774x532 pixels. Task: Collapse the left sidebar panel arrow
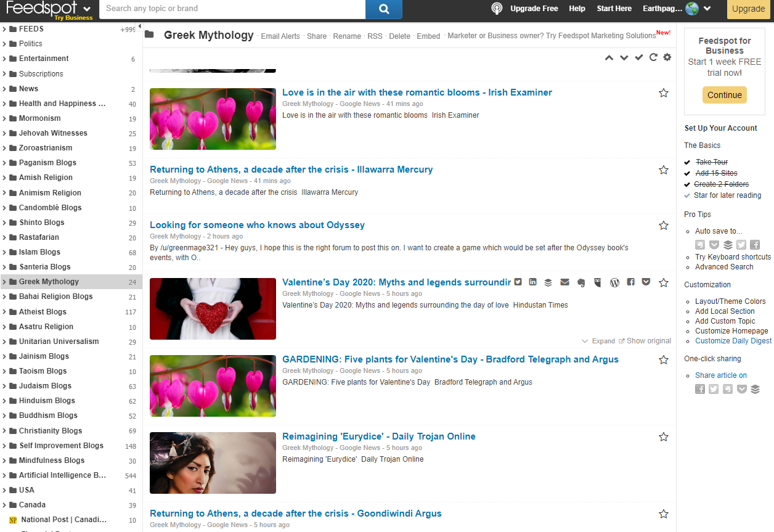tap(139, 26)
